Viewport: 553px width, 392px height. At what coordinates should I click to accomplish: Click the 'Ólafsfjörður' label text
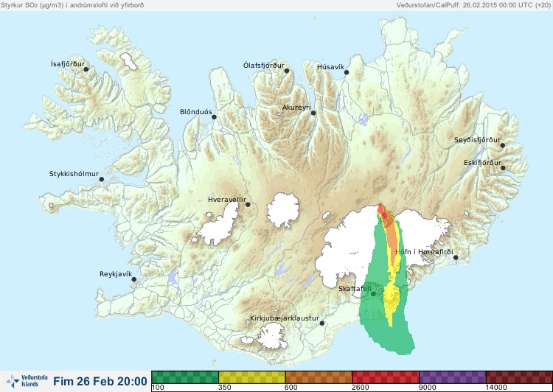264,66
